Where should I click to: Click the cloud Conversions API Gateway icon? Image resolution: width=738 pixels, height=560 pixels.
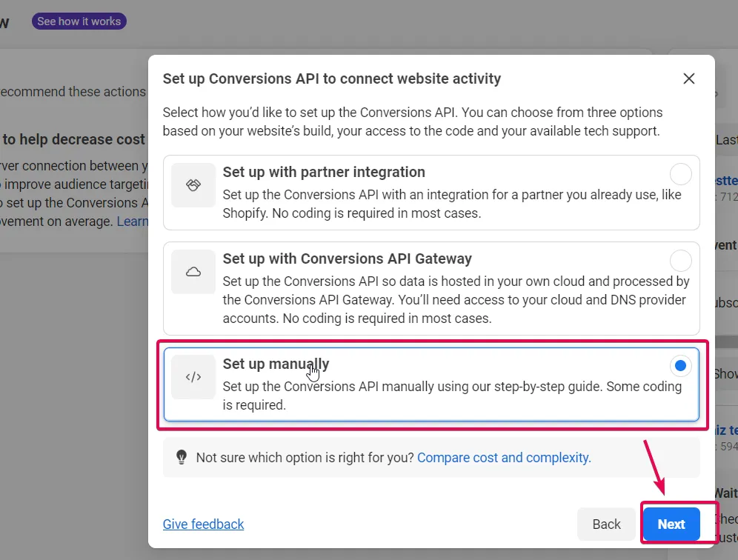tap(193, 272)
